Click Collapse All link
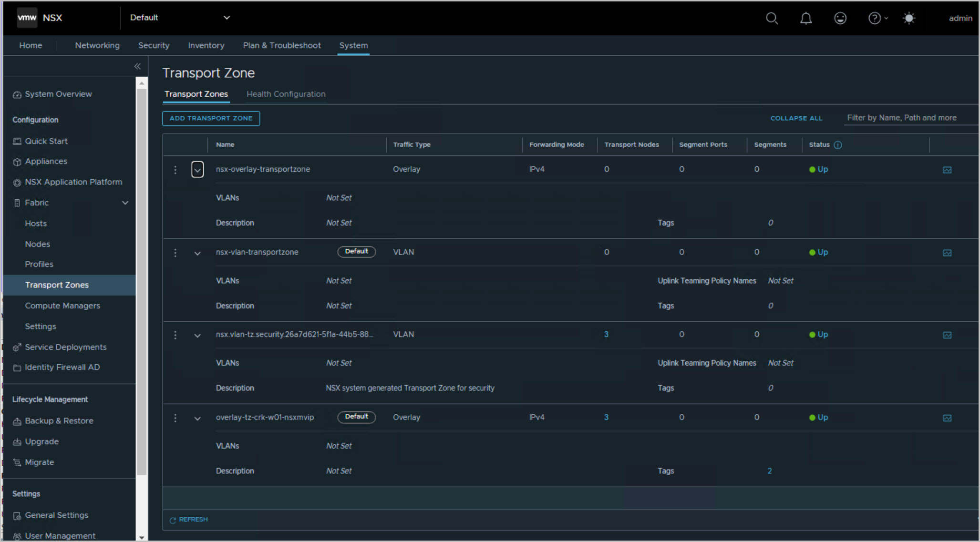The height and width of the screenshot is (542, 980). coord(796,118)
